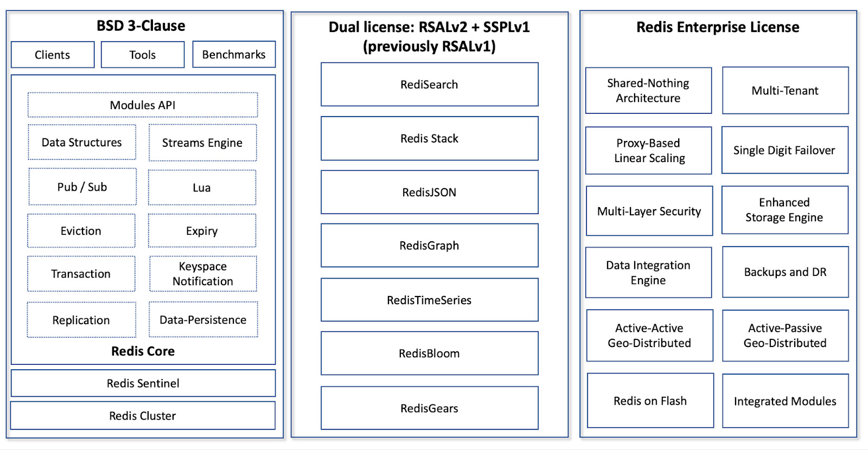Click the Shared-Nothing Architecture box
The width and height of the screenshot is (868, 450).
coord(648,91)
